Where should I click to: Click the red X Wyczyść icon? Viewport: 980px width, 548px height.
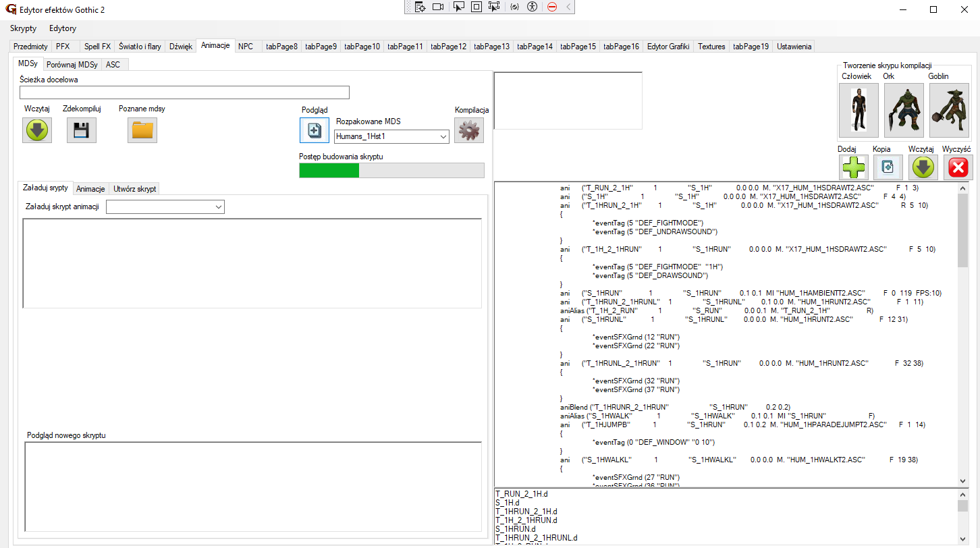[x=958, y=167]
